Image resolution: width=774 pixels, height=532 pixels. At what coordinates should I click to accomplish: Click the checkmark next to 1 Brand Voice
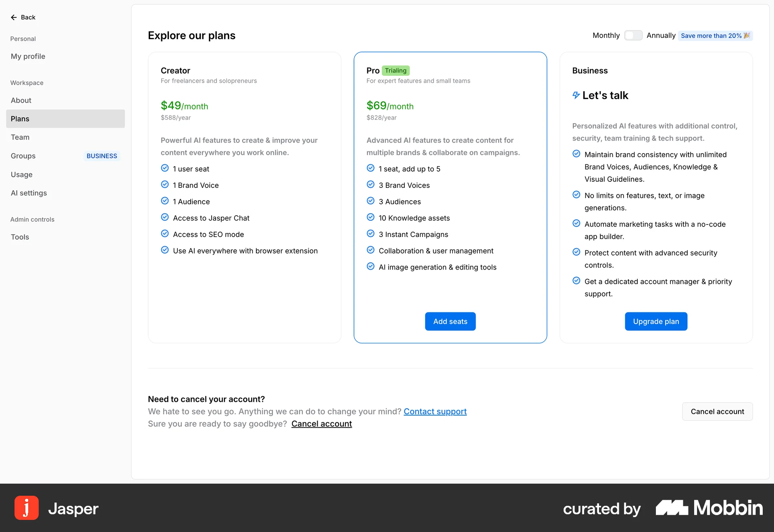(165, 184)
